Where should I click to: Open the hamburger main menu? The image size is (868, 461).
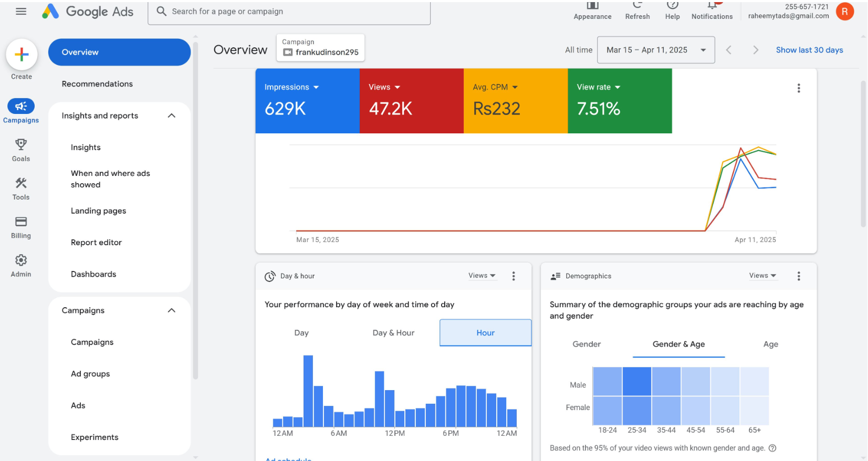click(x=21, y=11)
